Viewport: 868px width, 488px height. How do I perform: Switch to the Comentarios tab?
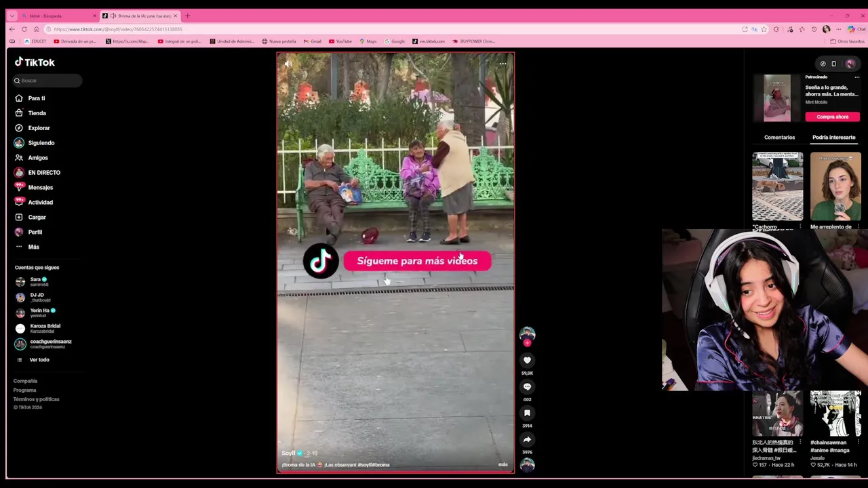(x=779, y=138)
